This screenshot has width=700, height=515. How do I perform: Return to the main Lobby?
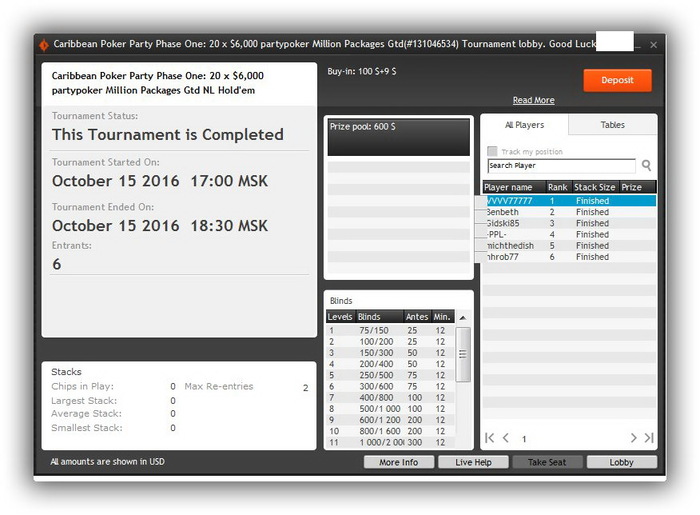click(x=621, y=462)
